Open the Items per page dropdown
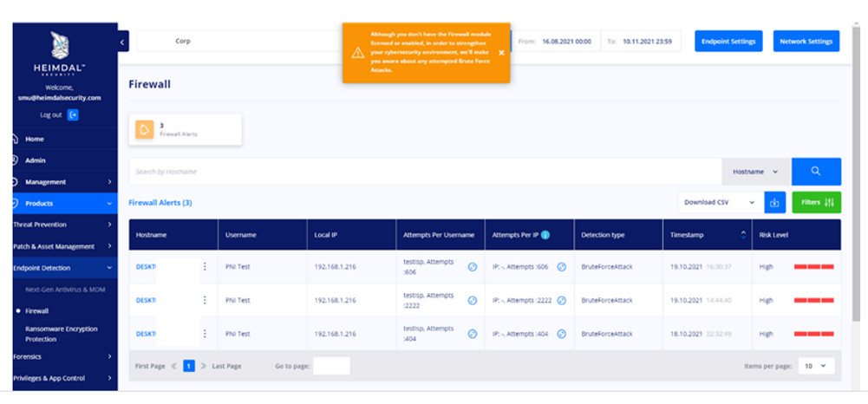This screenshot has width=868, height=404. [x=816, y=366]
